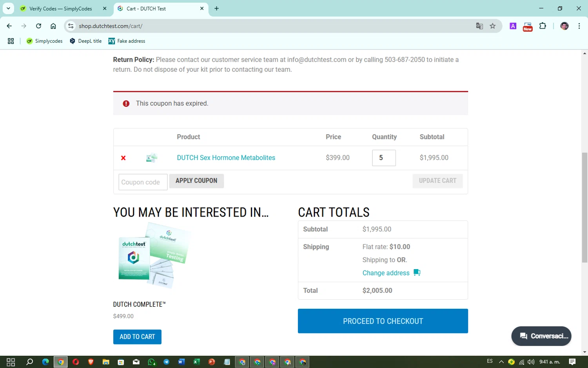Switch to Verify Codes — SimplyCodes tab
Viewport: 588px width, 368px height.
[61, 8]
